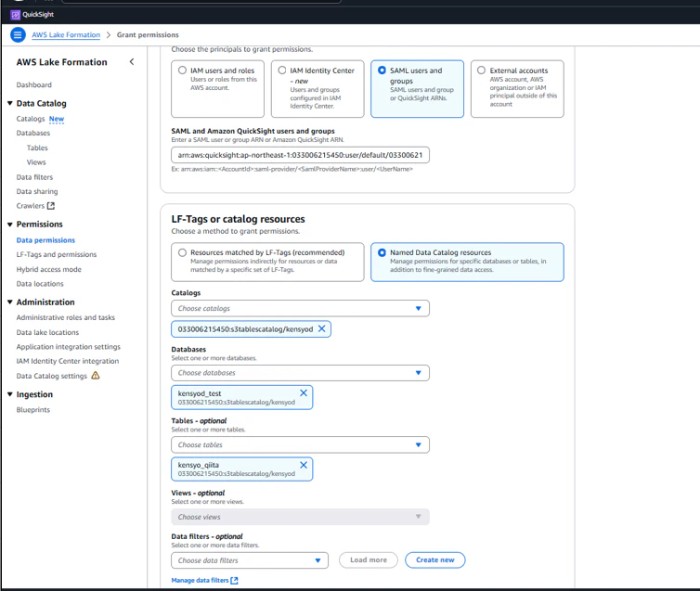
Task: Click the SAML or QuickSight ARN input field
Action: point(300,155)
